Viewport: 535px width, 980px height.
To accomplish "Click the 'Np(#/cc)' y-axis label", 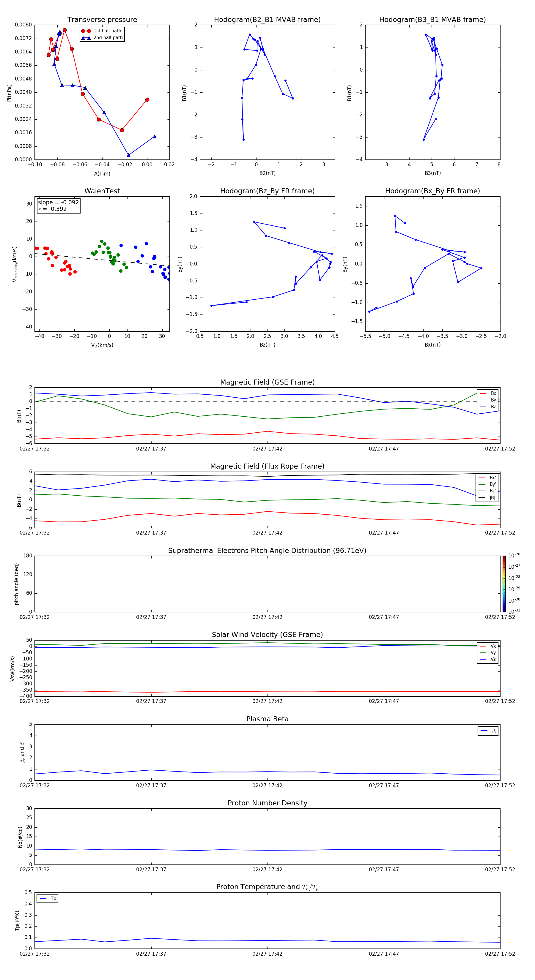I will coord(20,837).
